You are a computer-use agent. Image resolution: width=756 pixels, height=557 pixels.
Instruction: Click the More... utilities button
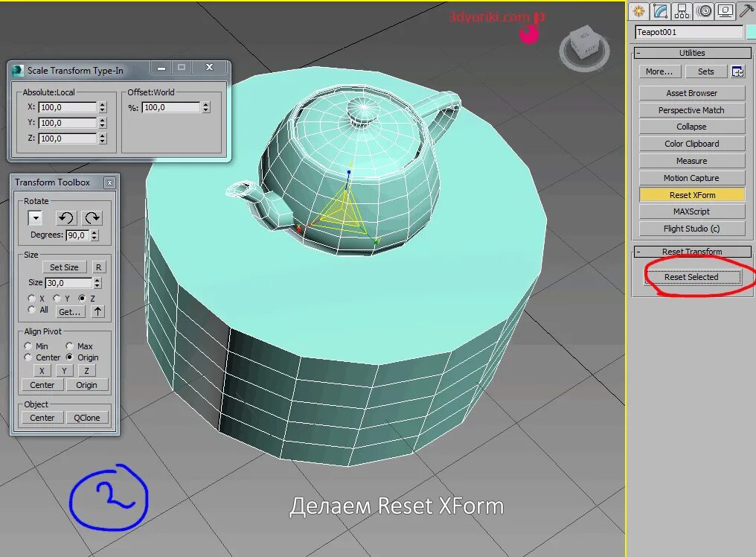659,71
